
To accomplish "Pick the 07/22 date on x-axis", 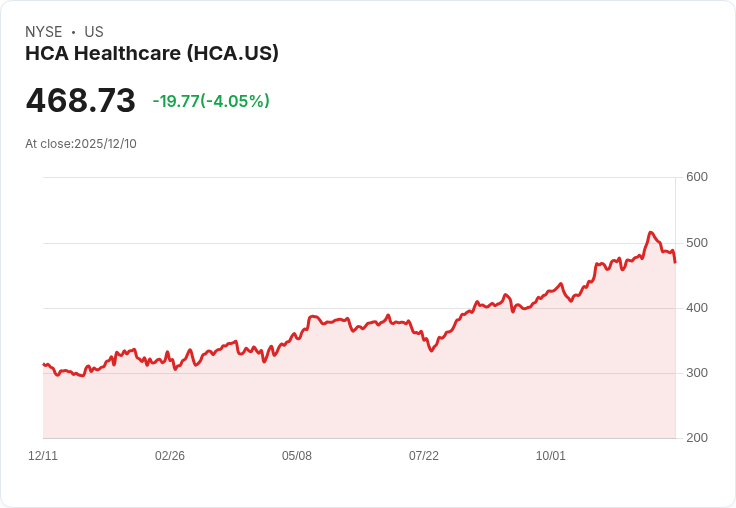I will (x=424, y=456).
